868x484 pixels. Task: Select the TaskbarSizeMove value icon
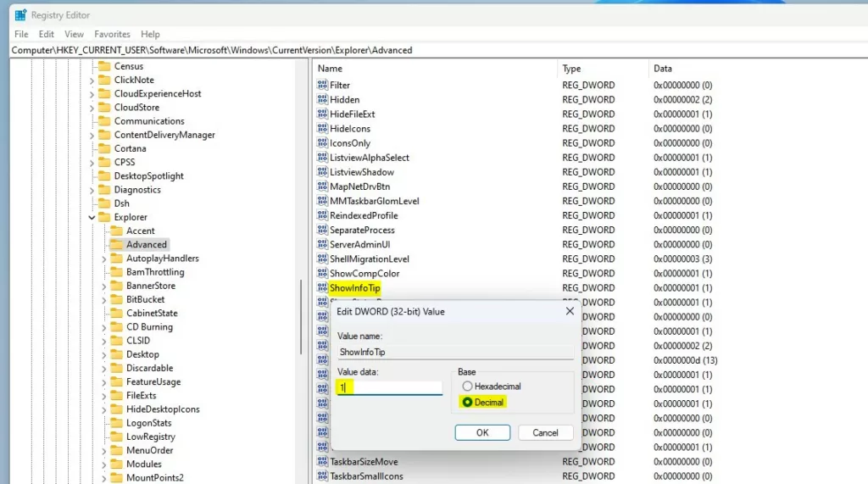322,461
